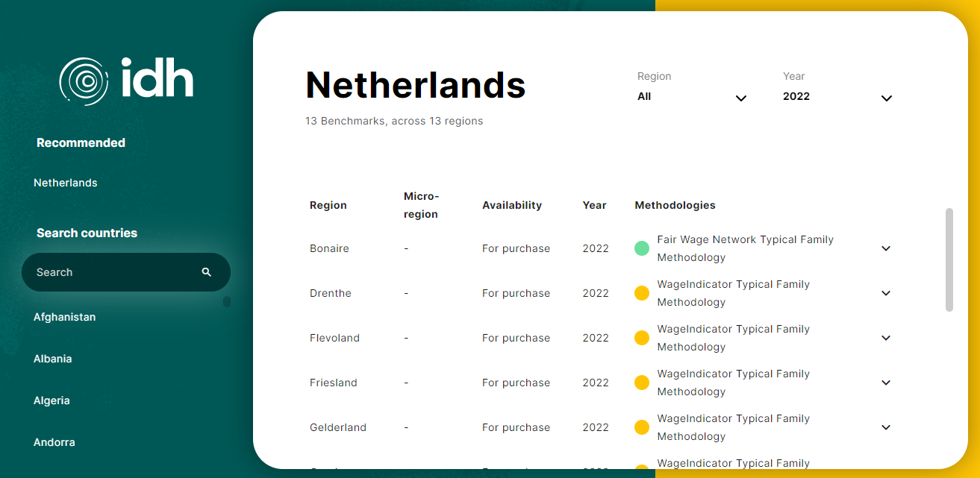The image size is (980, 478).
Task: Click the yellow dot in Flevoland row
Action: point(641,338)
